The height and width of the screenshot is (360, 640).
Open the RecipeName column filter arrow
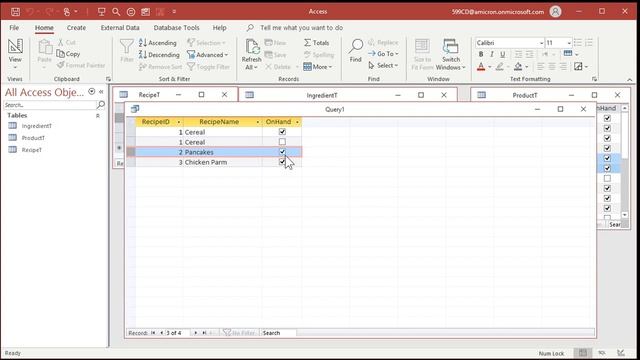tap(258, 122)
